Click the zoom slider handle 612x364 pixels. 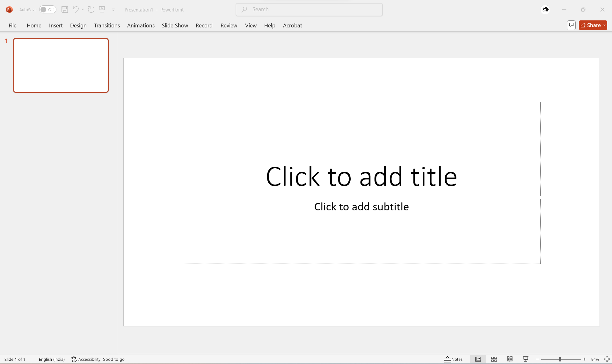[x=560, y=359]
